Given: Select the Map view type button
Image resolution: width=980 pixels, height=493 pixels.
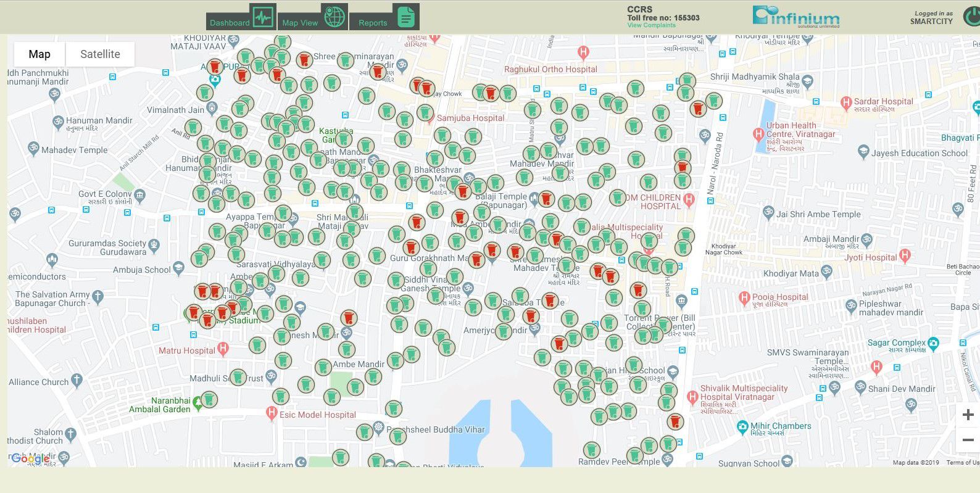Looking at the screenshot, I should tap(39, 54).
